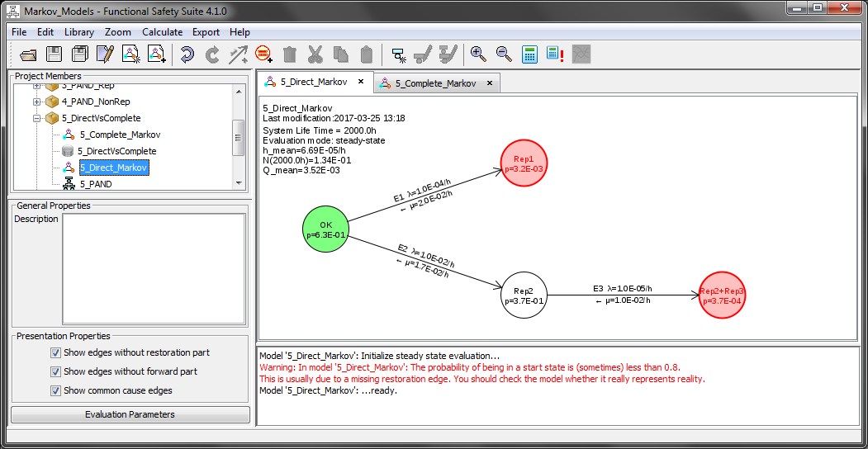Click the edit notepad-with-pencil icon
868x449 pixels.
tap(105, 54)
